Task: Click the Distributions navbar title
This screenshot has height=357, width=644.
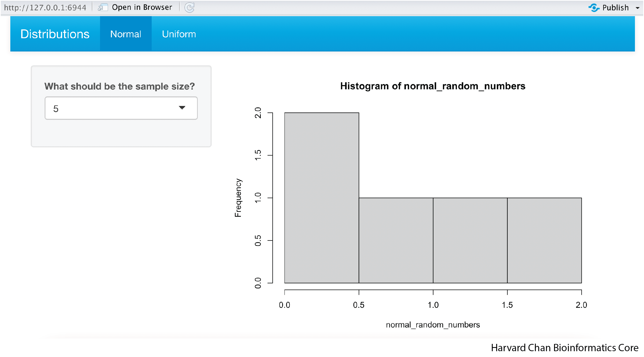Action: tap(55, 34)
